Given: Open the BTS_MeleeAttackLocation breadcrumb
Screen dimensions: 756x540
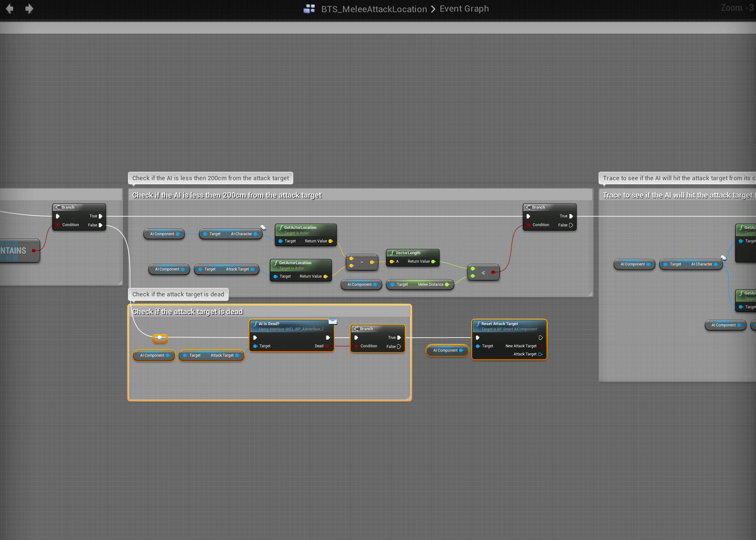Looking at the screenshot, I should coord(374,9).
